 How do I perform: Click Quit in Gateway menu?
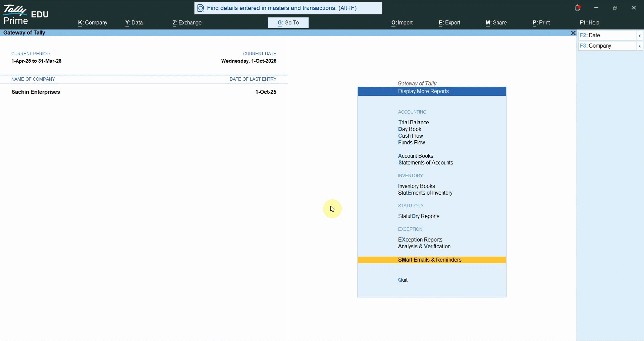(x=403, y=280)
